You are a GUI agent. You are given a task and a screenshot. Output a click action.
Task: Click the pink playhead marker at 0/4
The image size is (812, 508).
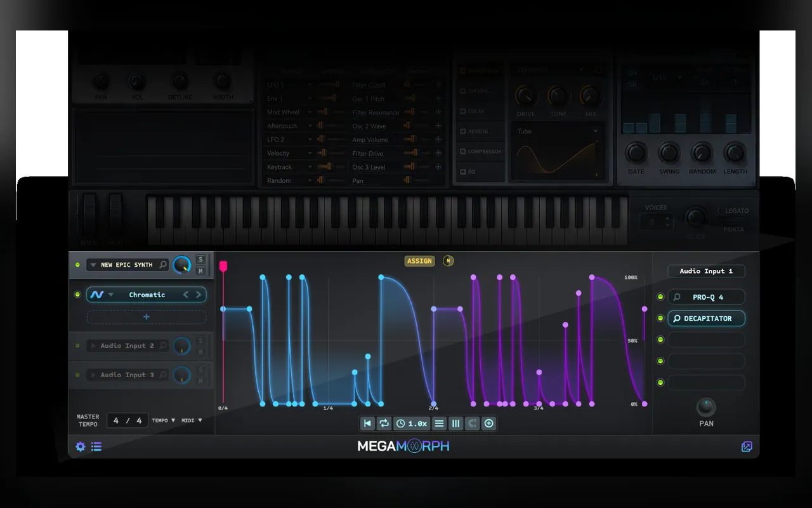click(x=223, y=267)
